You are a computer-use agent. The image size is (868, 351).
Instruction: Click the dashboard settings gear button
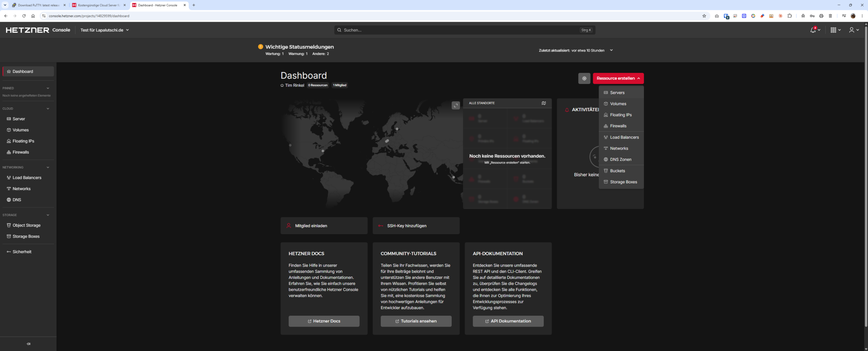pyautogui.click(x=584, y=78)
